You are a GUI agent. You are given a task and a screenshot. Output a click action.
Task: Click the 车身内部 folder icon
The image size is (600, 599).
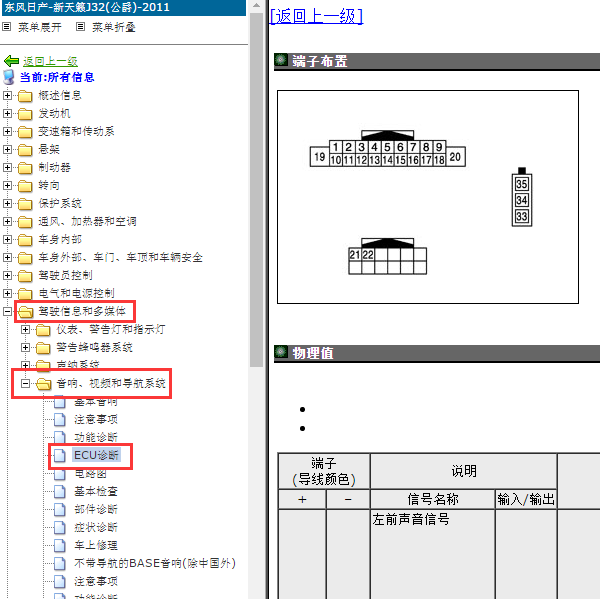click(25, 240)
